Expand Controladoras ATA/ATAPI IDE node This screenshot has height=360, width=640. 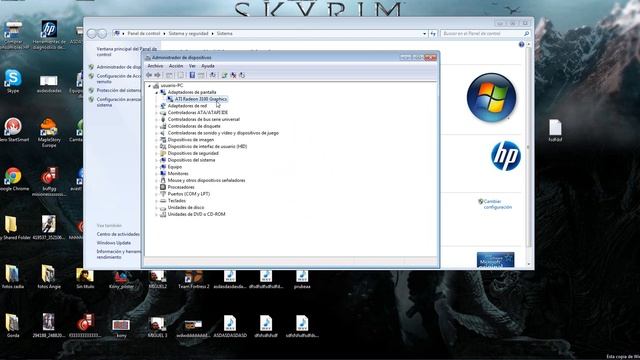point(156,113)
